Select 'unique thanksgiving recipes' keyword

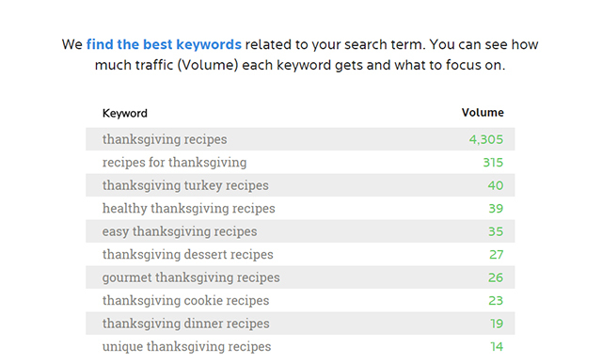tap(186, 347)
